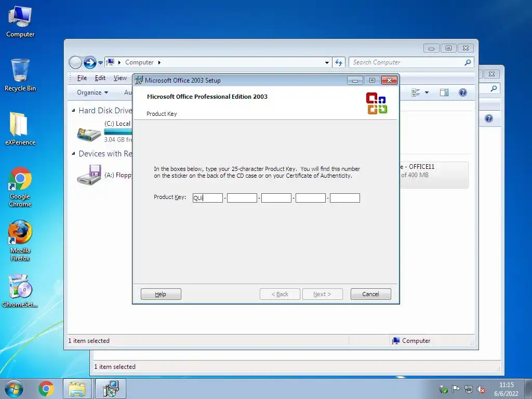
Task: Click the Help button in Office Setup
Action: click(x=161, y=294)
